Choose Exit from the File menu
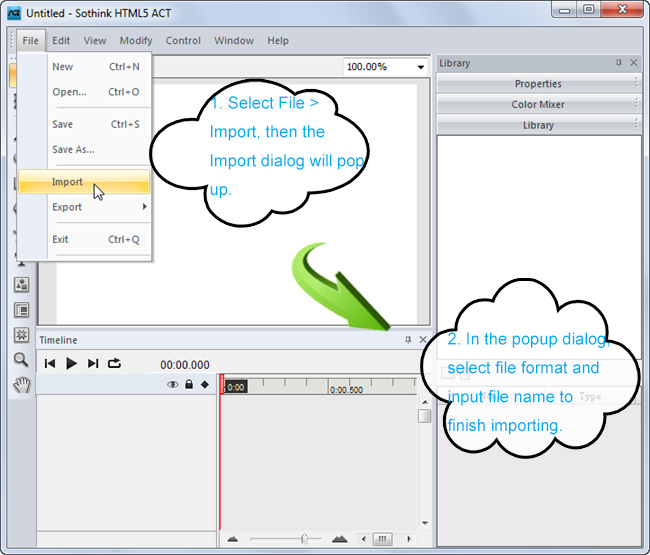The height and width of the screenshot is (555, 650). pyautogui.click(x=84, y=239)
